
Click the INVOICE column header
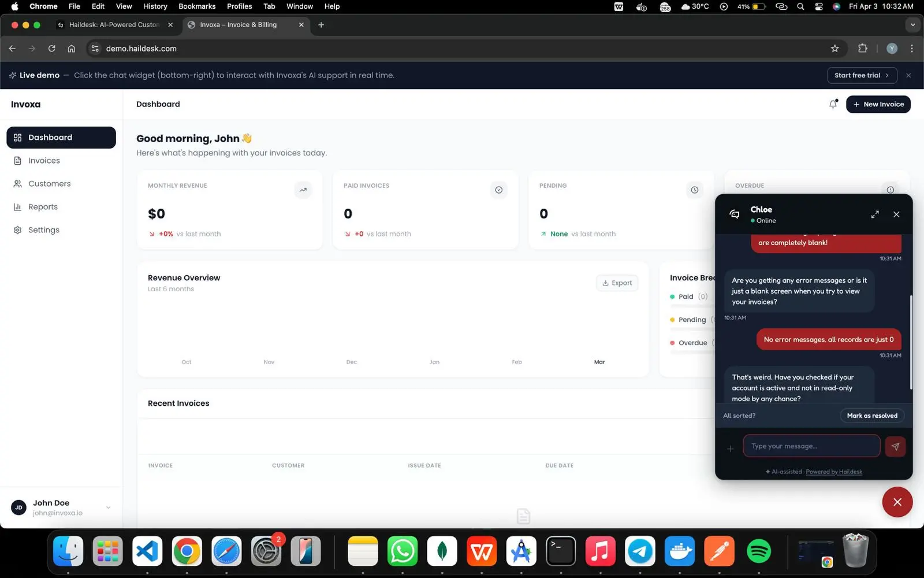[x=161, y=465]
